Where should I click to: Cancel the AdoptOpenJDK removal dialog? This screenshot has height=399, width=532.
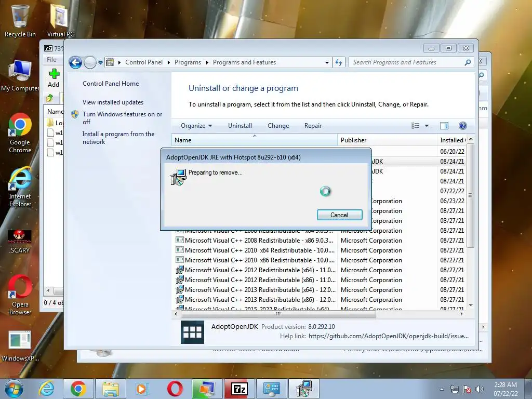(x=340, y=215)
